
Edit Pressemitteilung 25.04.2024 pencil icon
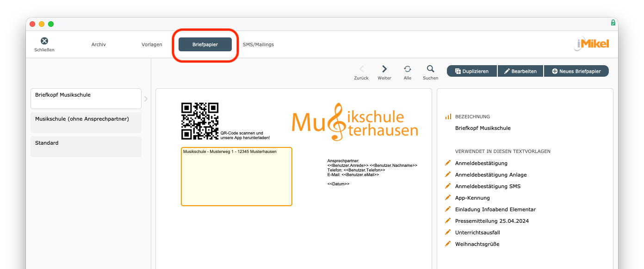(447, 220)
